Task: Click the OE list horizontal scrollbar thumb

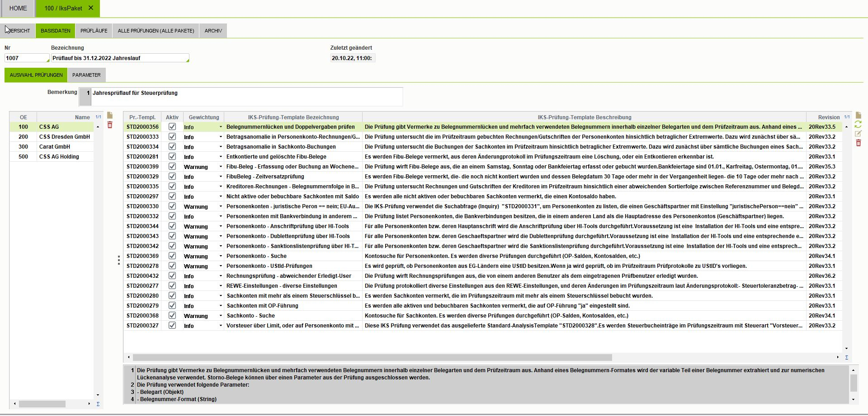Action: (42, 404)
